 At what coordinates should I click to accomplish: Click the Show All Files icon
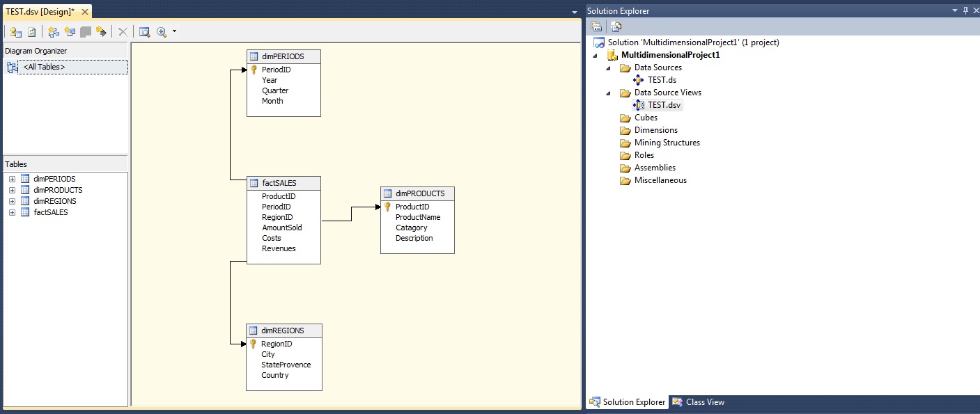tap(616, 26)
